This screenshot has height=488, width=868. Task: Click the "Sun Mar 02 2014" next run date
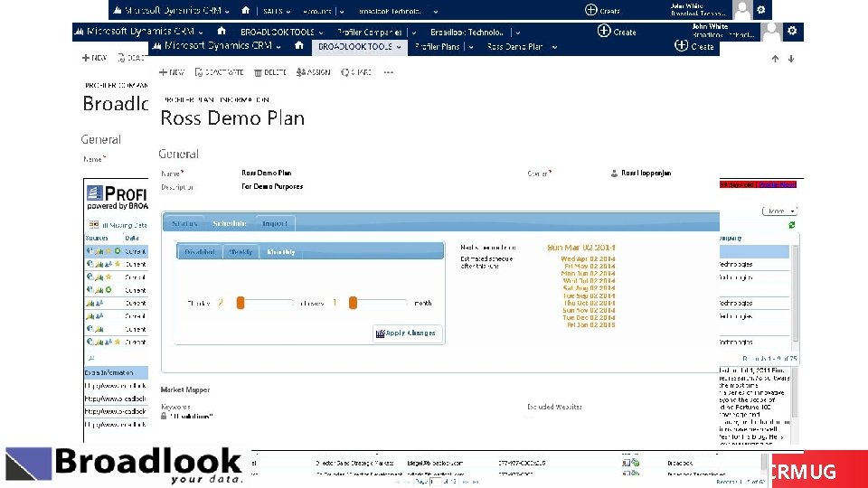[x=580, y=248]
